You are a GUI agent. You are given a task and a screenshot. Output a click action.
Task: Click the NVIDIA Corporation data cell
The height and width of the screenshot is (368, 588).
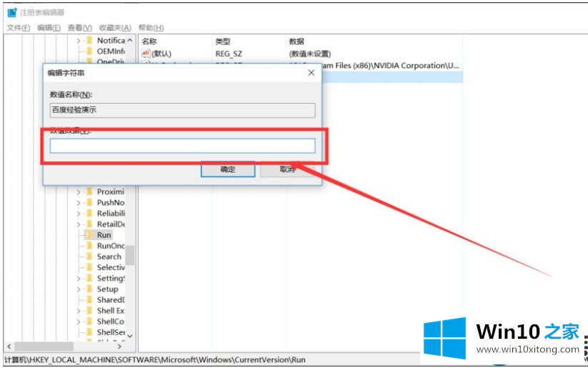click(390, 66)
